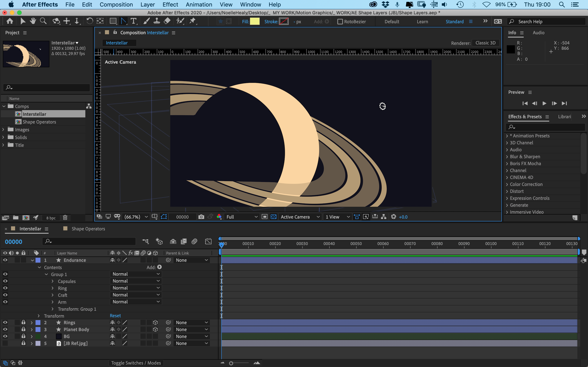Click Reset next to Transform
Image resolution: width=588 pixels, height=367 pixels.
[115, 316]
